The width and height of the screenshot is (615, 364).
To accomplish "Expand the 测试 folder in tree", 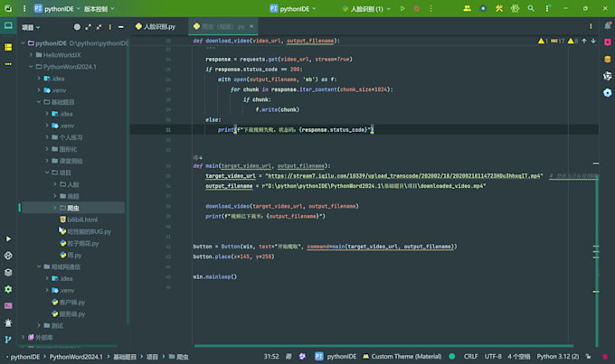I will click(38, 325).
